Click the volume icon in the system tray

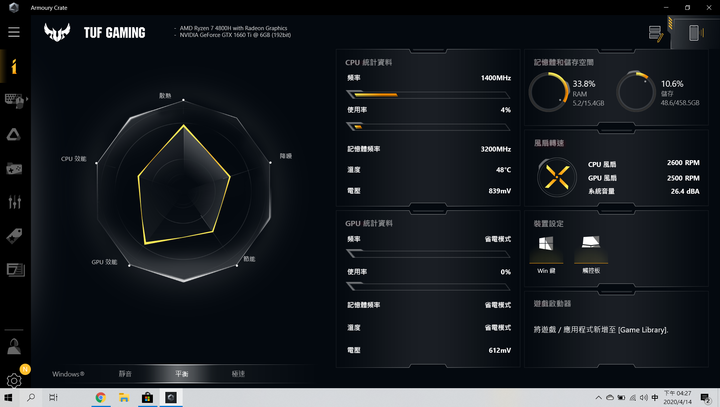point(644,398)
